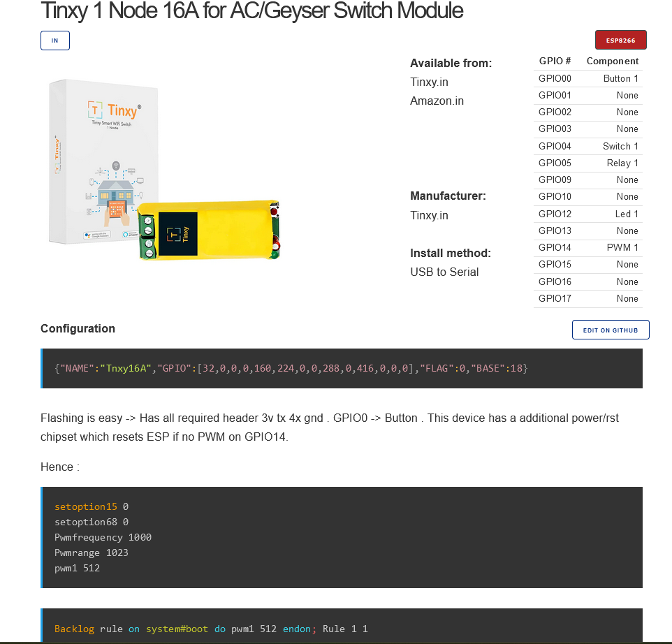Open the Tinxy.in manufacturer link
672x644 pixels.
429,215
